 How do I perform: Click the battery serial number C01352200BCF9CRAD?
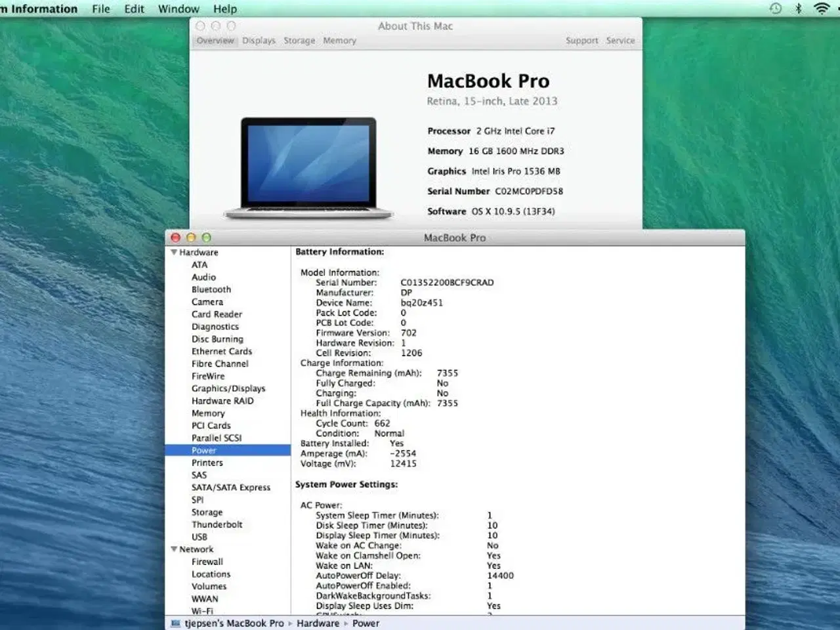(x=448, y=283)
